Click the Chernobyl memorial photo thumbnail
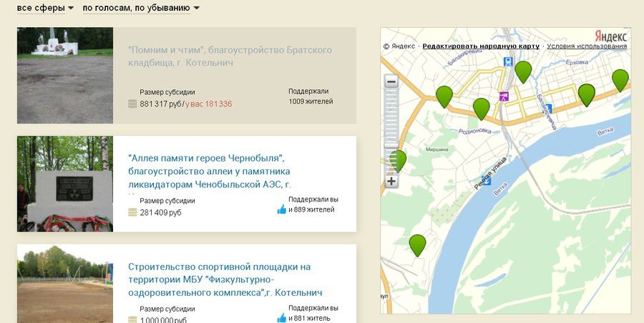 [x=65, y=184]
